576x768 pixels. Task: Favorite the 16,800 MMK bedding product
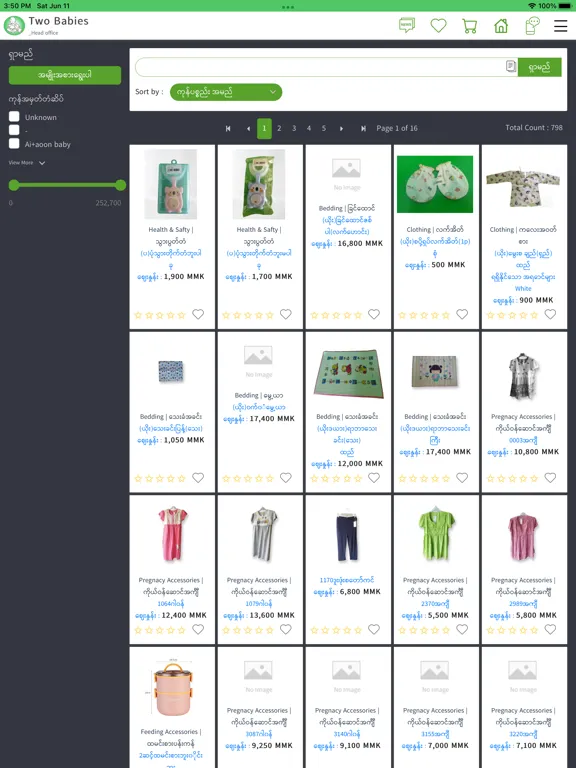(x=374, y=314)
